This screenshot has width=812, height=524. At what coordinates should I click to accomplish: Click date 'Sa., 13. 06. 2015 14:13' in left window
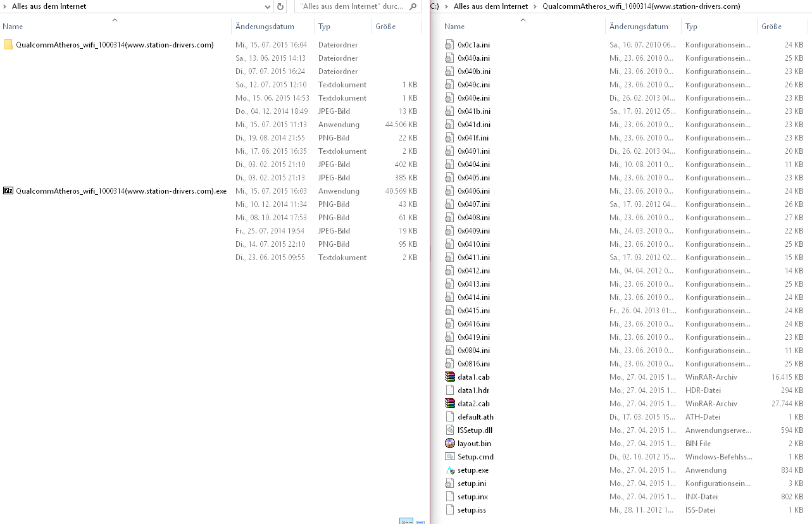coord(270,58)
